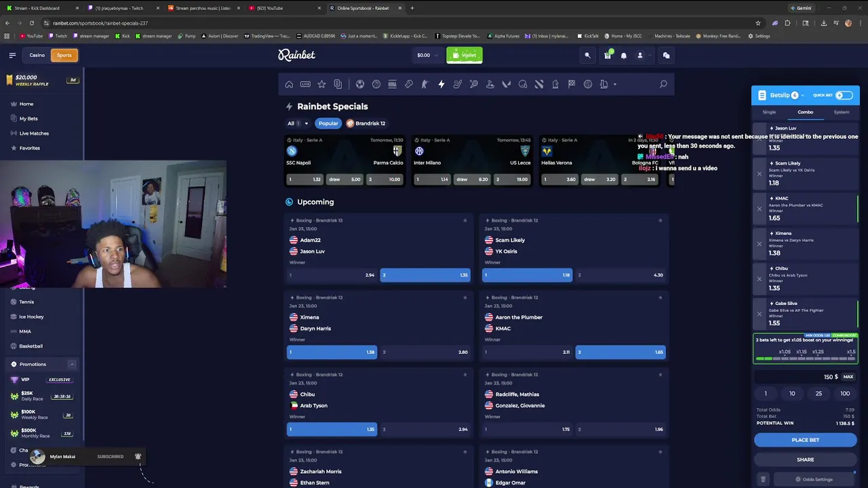
Task: Open the profile menu chevron
Action: (x=649, y=56)
